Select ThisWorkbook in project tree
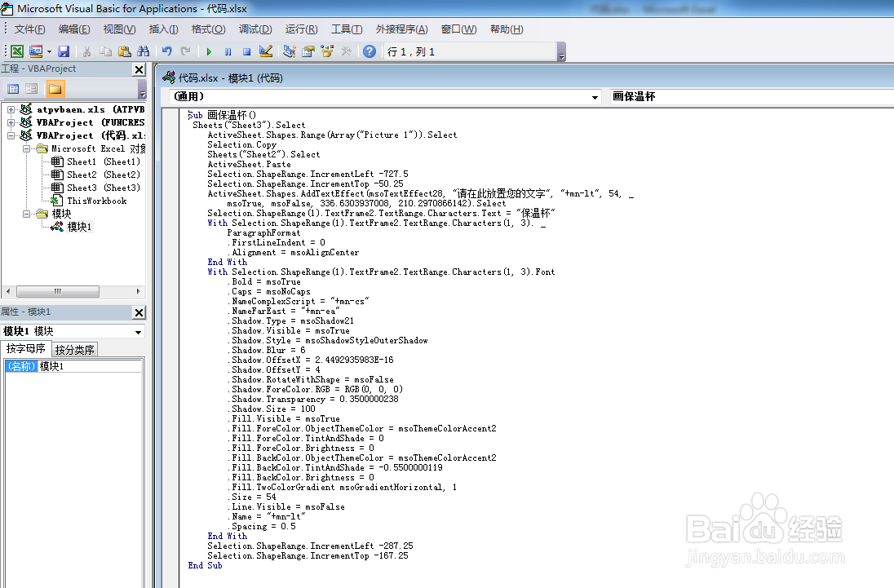This screenshot has height=588, width=894. point(96,201)
